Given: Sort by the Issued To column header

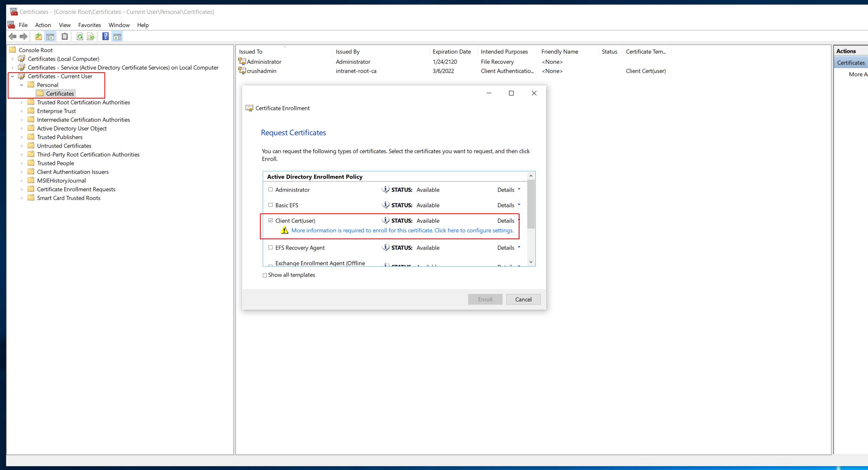Looking at the screenshot, I should tap(284, 51).
